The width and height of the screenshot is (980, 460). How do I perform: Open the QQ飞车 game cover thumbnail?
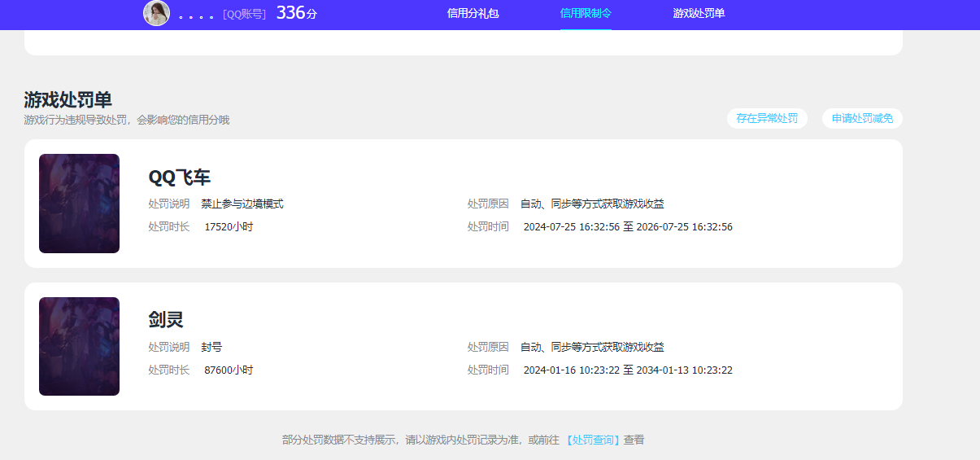79,204
